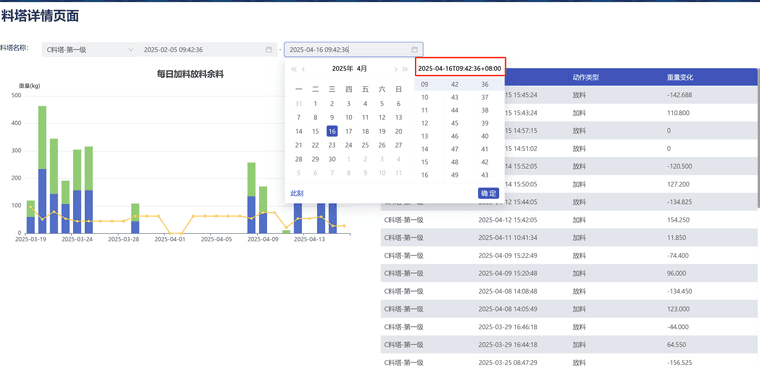Go to next year in date picker
This screenshot has height=367, width=760.
(x=405, y=69)
